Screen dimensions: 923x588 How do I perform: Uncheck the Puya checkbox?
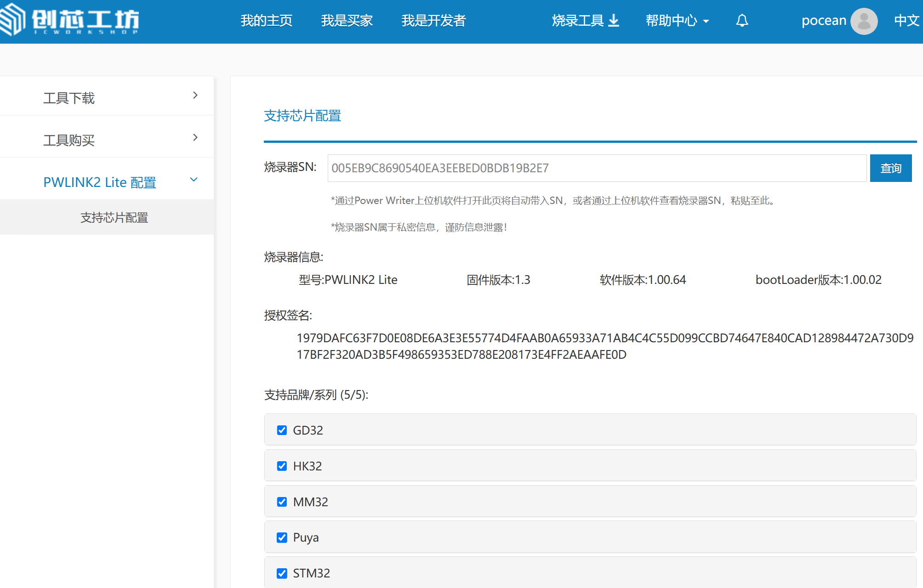[x=282, y=537]
